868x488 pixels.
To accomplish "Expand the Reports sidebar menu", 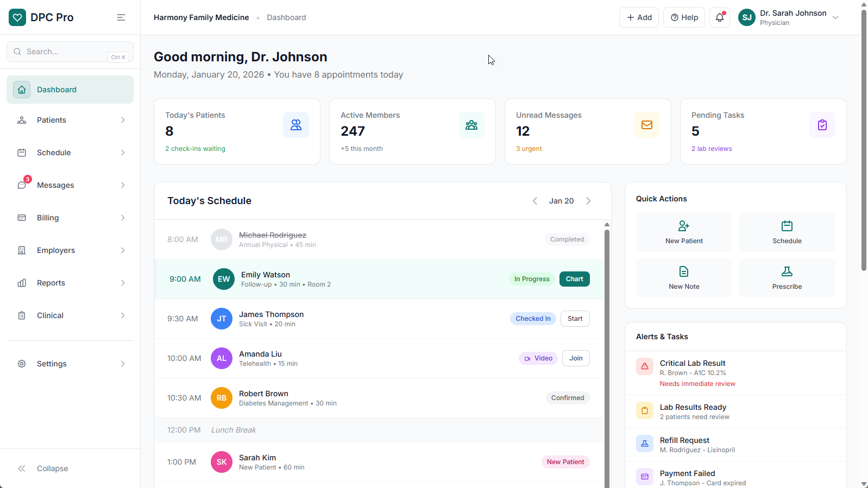I will coord(70,283).
